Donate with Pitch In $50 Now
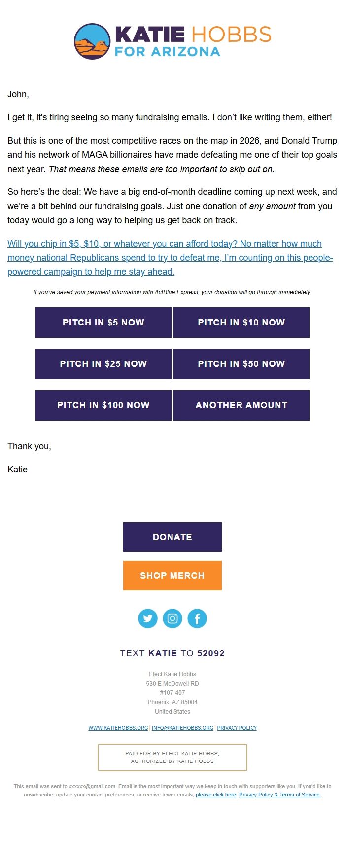The height and width of the screenshot is (868, 345). tap(241, 364)
